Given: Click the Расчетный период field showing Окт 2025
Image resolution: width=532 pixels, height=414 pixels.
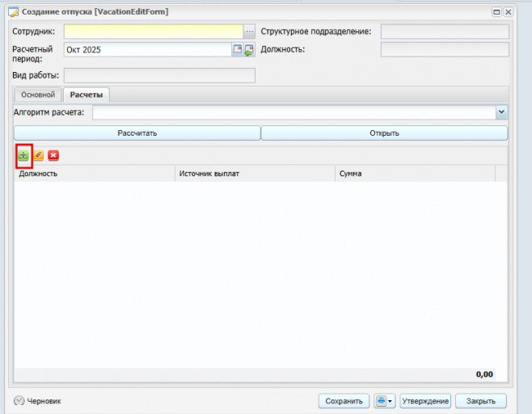Looking at the screenshot, I should (x=148, y=50).
